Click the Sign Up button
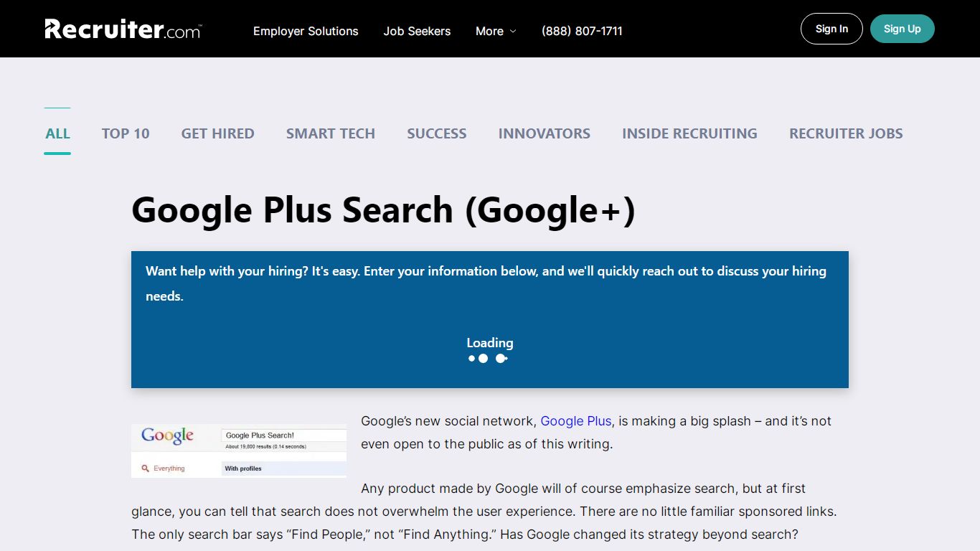The height and width of the screenshot is (551, 980). [903, 29]
